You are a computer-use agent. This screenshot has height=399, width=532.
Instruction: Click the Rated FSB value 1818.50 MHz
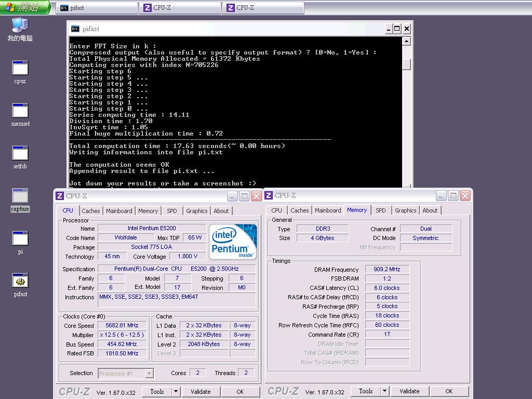(122, 353)
